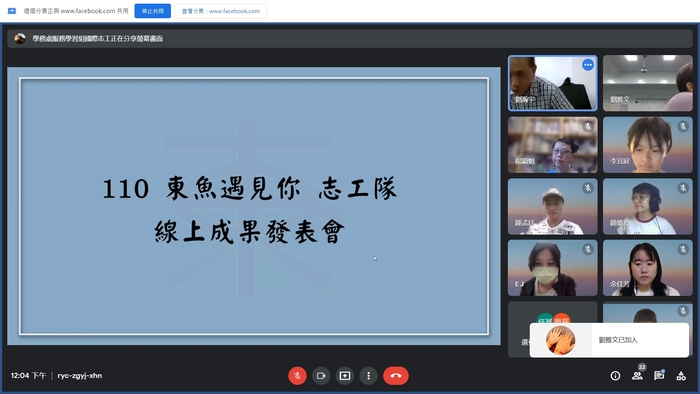Click the presentation slide titled 110 東魚遇見你

click(x=254, y=206)
